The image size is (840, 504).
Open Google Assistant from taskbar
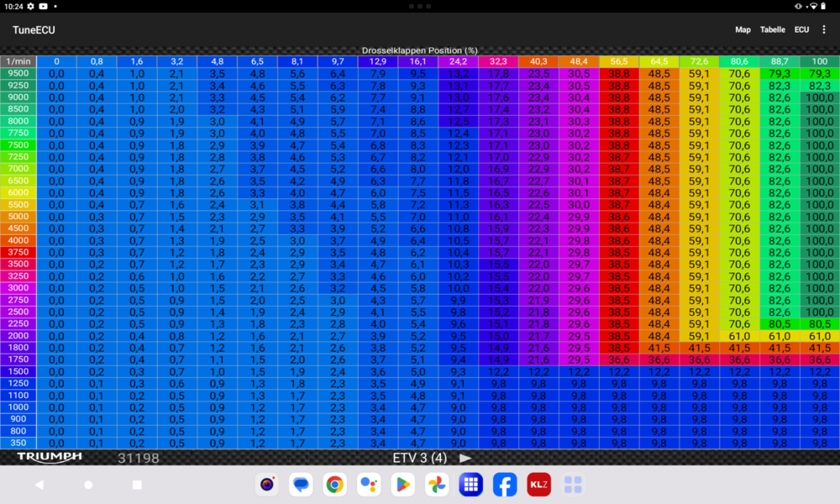(x=369, y=485)
